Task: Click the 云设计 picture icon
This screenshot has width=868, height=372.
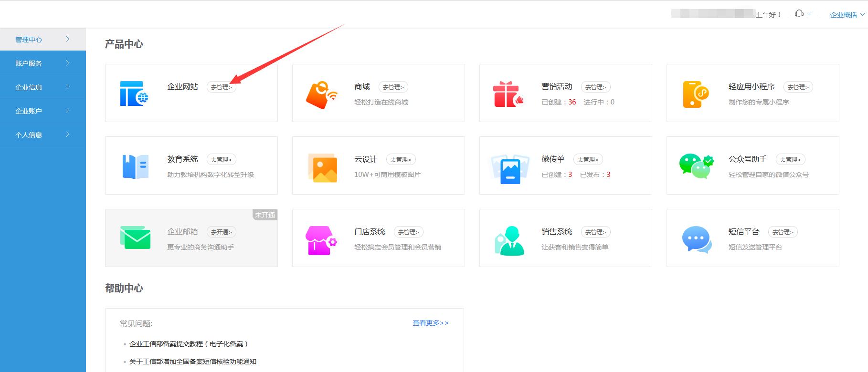Action: (323, 168)
